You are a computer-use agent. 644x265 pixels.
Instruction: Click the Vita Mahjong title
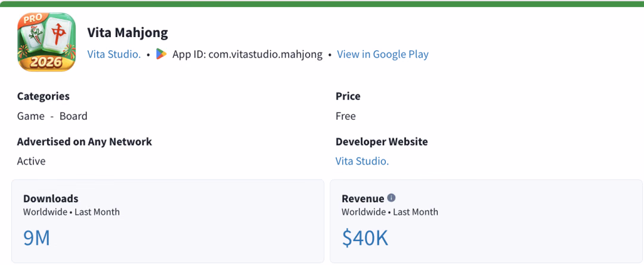(x=128, y=32)
